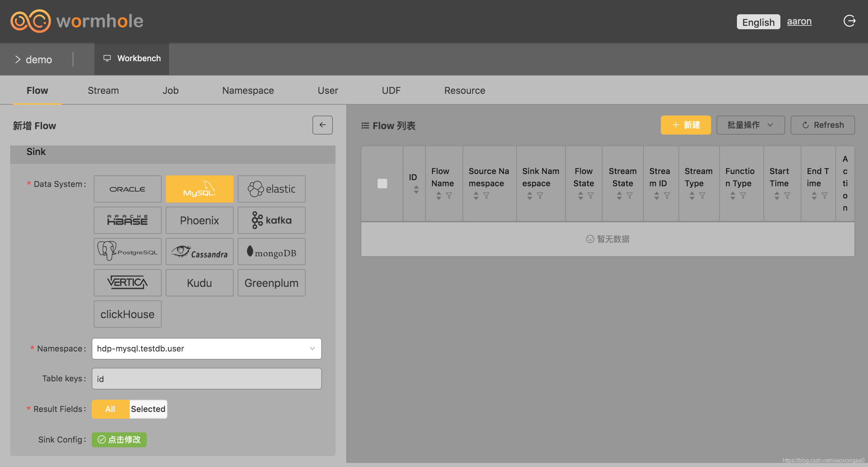The height and width of the screenshot is (467, 868).
Task: Choose kafka as sink data system
Action: tap(271, 220)
